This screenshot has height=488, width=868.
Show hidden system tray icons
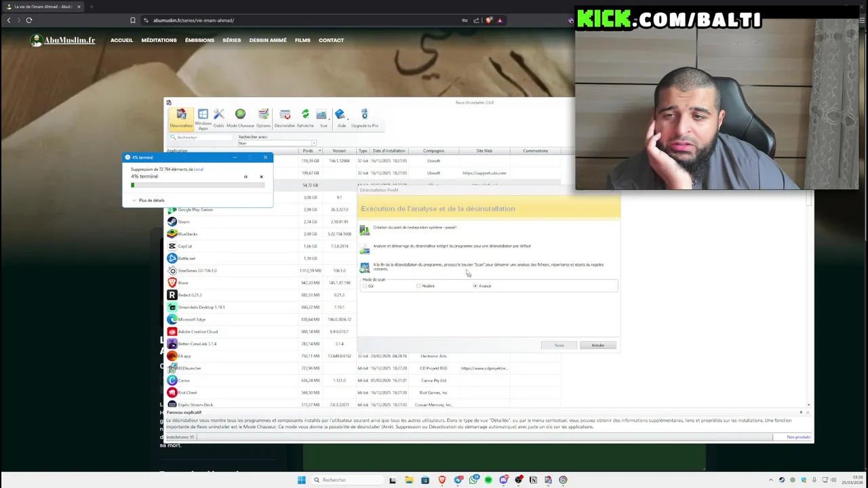click(x=770, y=480)
